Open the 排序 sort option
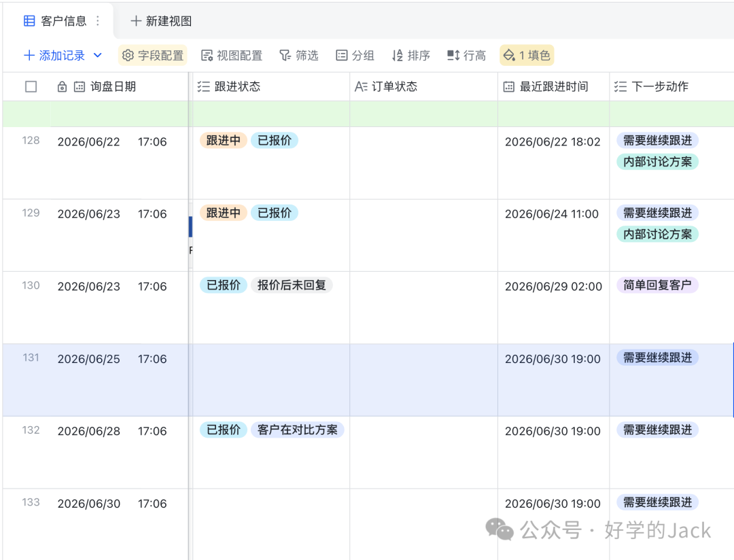This screenshot has height=560, width=734. [411, 55]
